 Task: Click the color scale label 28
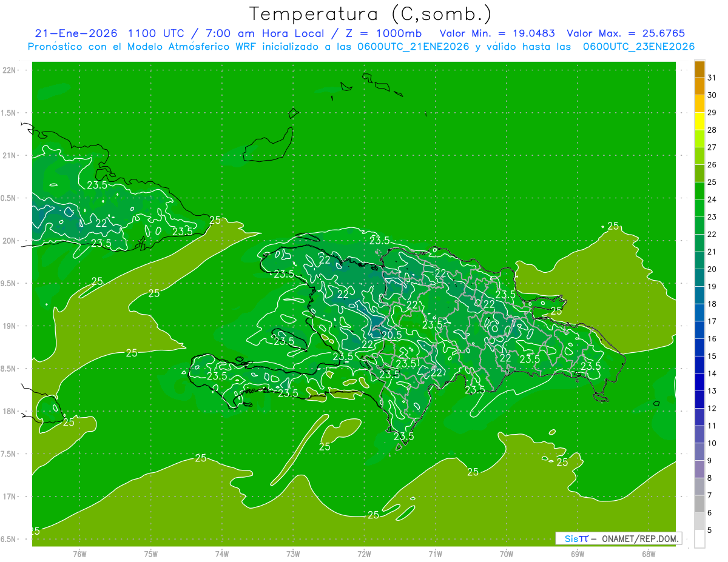[712, 130]
